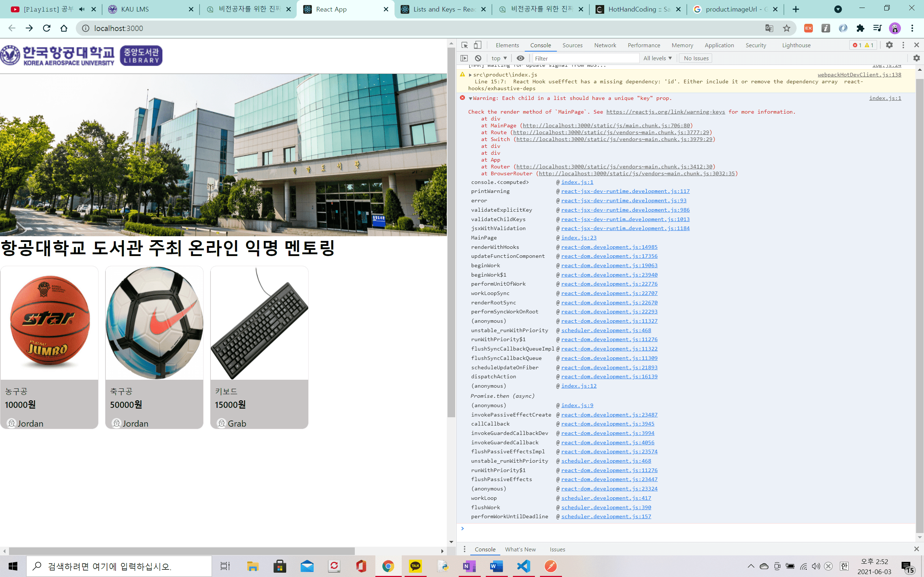Viewport: 924px width, 577px height.
Task: Click the translate page icon
Action: pyautogui.click(x=769, y=28)
